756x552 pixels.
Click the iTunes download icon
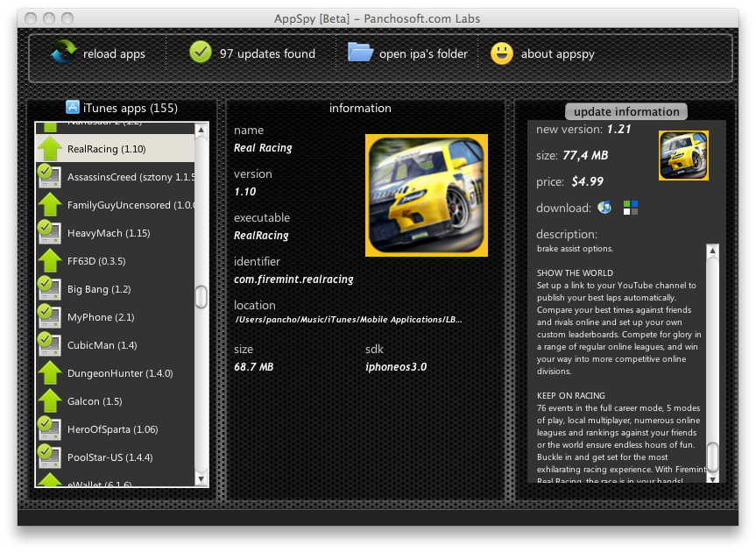[604, 208]
